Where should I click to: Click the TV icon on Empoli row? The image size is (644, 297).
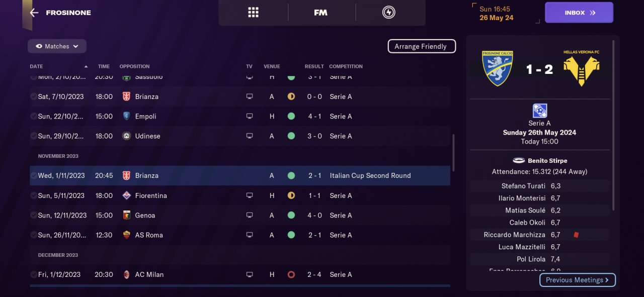(249, 116)
